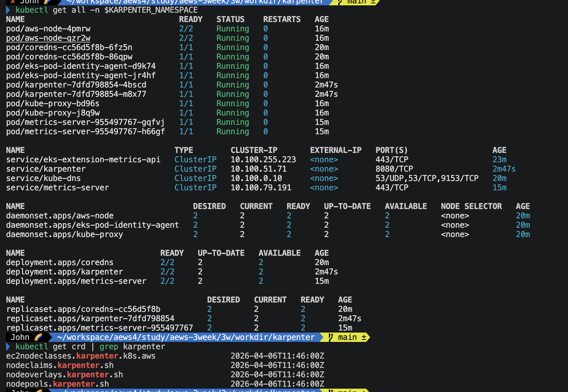
Task: Click deployment.apps/karpenter name
Action: tap(64, 272)
